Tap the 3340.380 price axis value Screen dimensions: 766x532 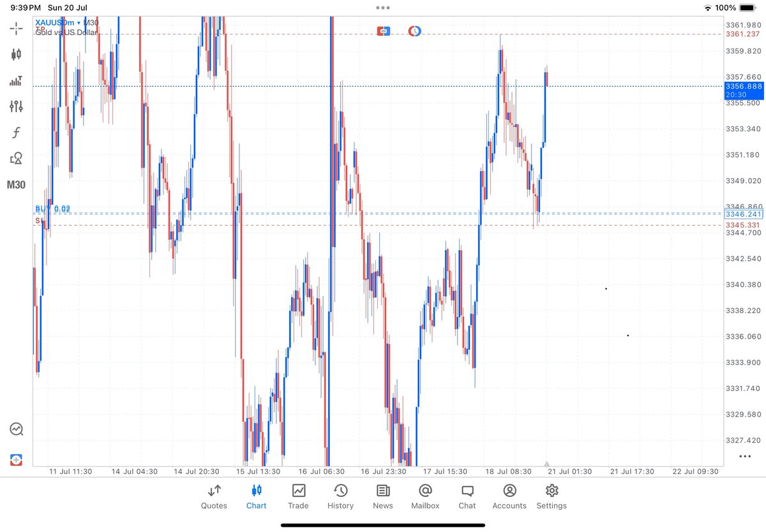(x=743, y=284)
